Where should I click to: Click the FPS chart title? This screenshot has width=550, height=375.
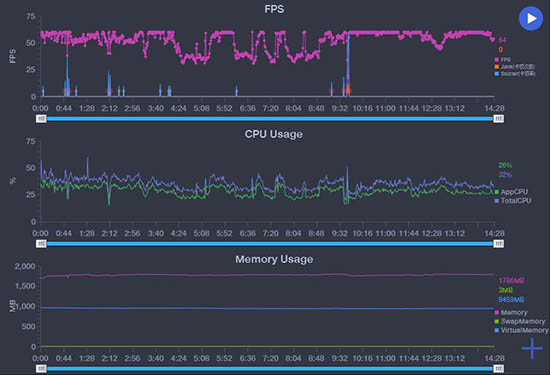[x=274, y=9]
